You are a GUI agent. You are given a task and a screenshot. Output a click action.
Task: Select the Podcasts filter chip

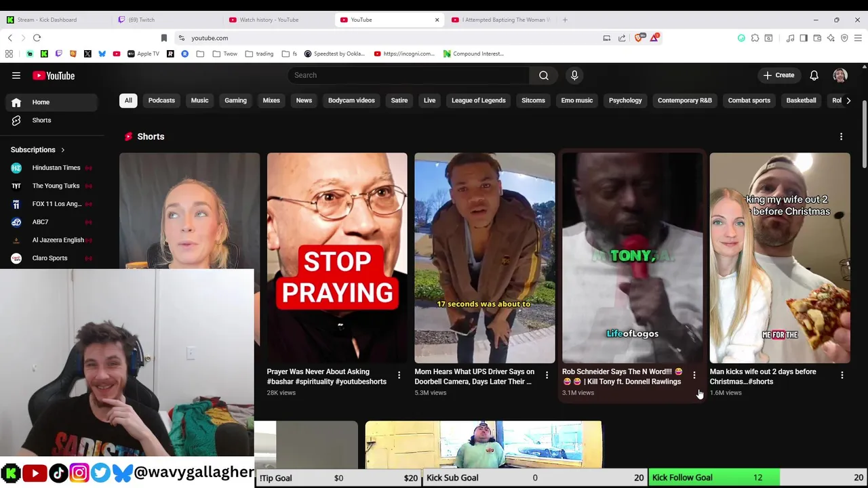click(161, 100)
